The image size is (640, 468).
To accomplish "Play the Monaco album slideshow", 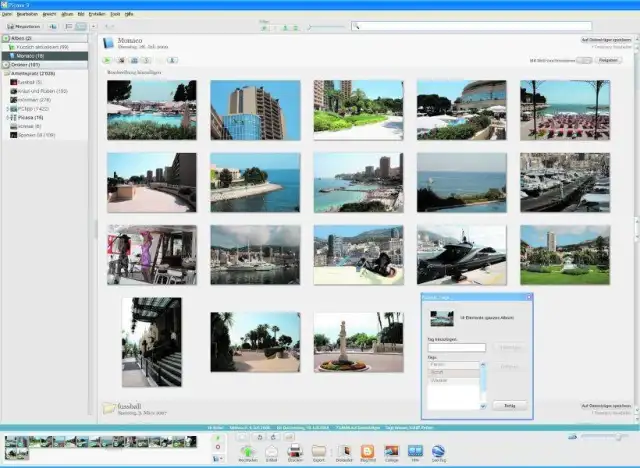I will pos(108,61).
